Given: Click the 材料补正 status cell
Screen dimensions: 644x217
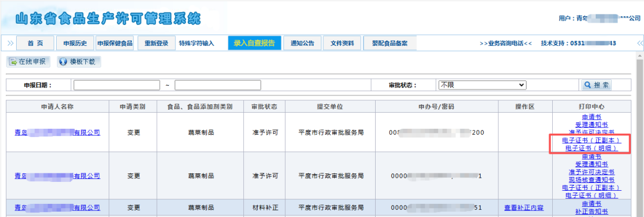Looking at the screenshot, I should pos(264,207).
